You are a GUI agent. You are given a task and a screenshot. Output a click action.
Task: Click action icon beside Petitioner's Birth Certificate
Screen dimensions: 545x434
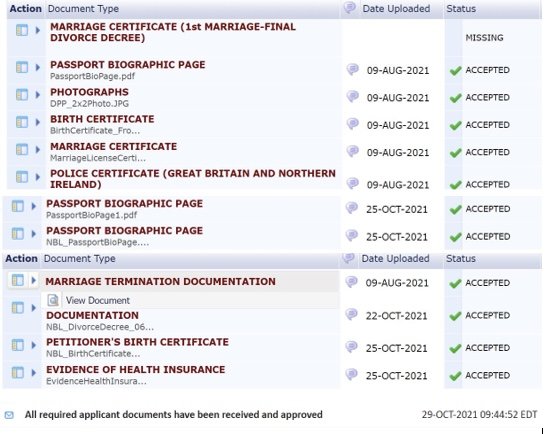click(x=17, y=345)
